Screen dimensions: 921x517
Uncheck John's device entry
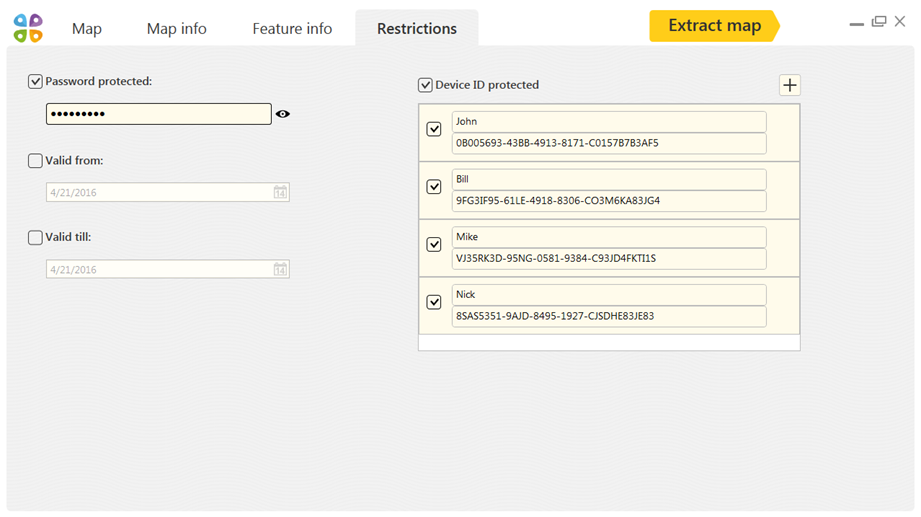coord(433,129)
